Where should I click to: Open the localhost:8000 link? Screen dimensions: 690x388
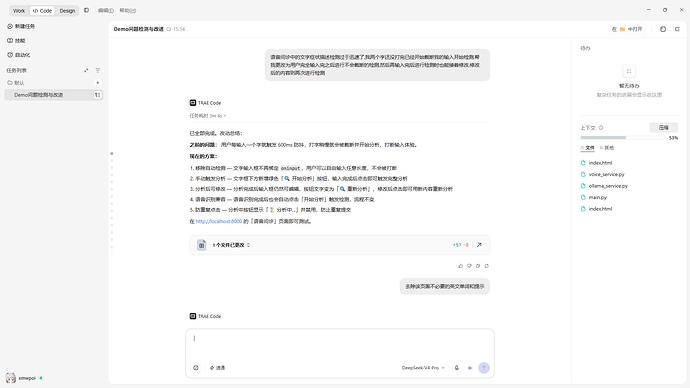[x=219, y=221]
